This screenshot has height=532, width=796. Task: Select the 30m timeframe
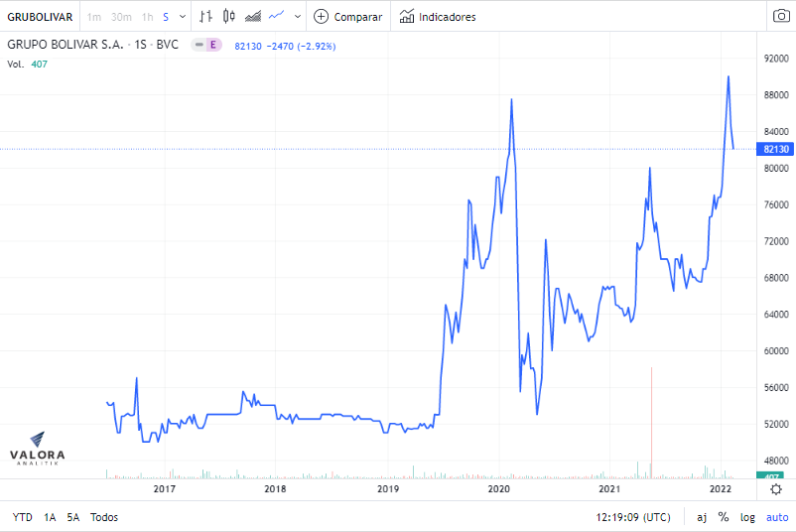(x=121, y=17)
